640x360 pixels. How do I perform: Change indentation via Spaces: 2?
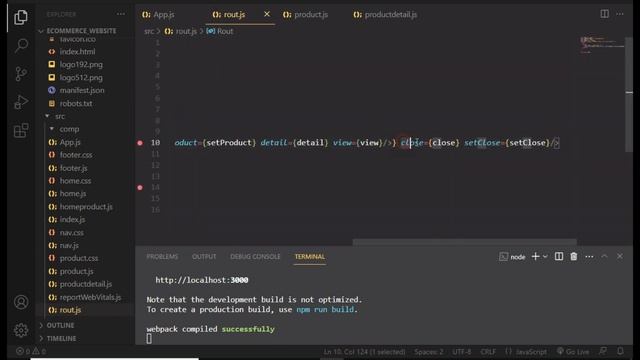429,351
